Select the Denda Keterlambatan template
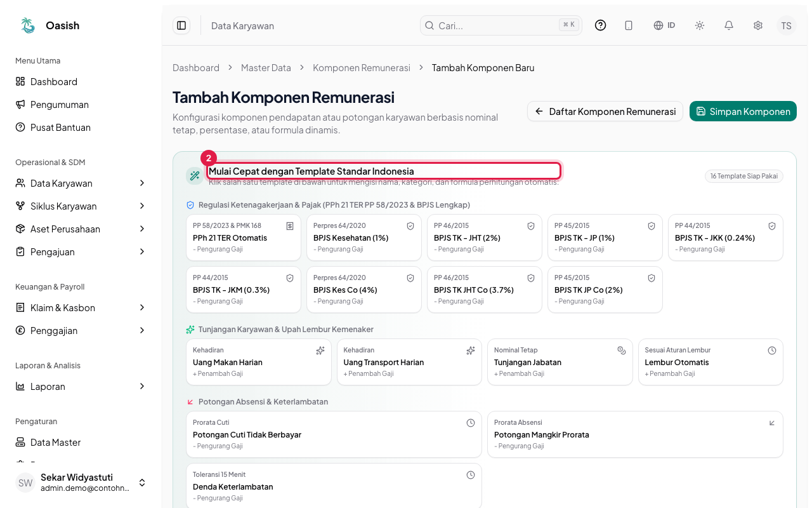Screen dimensions: 812x508 (x=334, y=486)
